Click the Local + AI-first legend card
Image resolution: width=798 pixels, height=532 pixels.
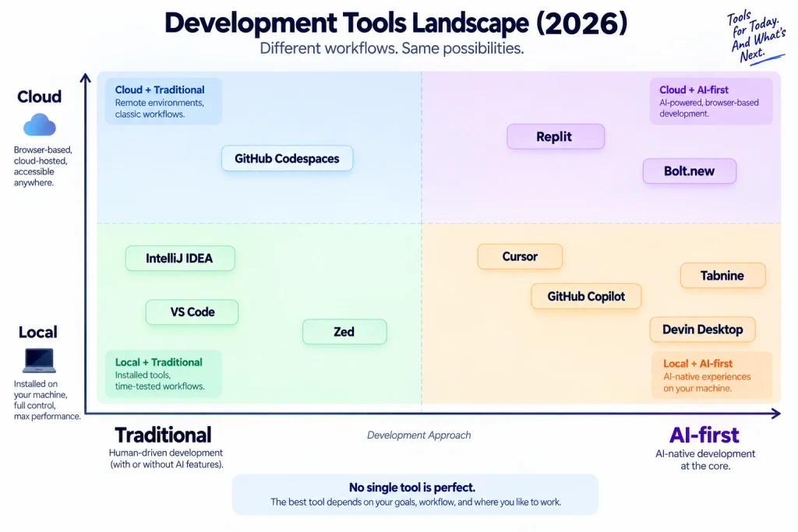pyautogui.click(x=711, y=375)
